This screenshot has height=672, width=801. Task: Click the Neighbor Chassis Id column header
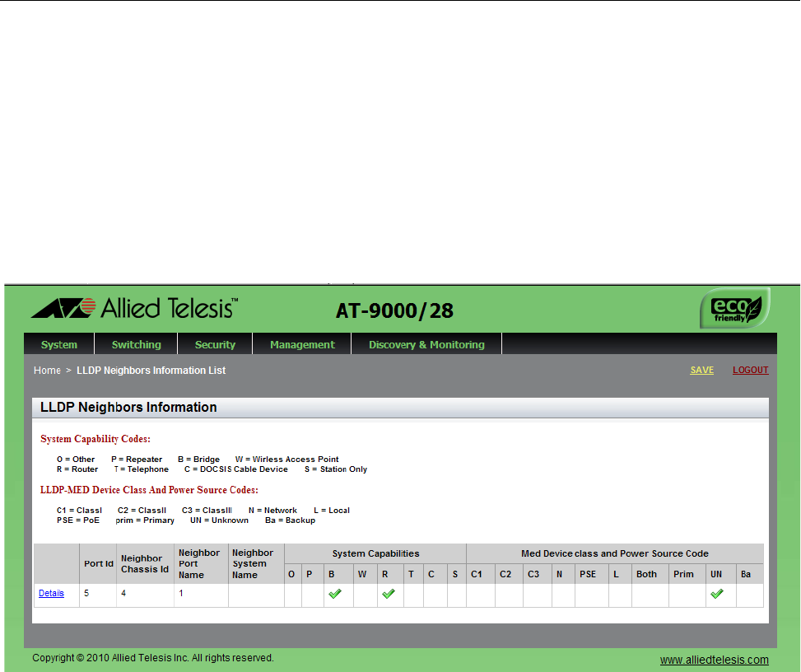[x=145, y=563]
